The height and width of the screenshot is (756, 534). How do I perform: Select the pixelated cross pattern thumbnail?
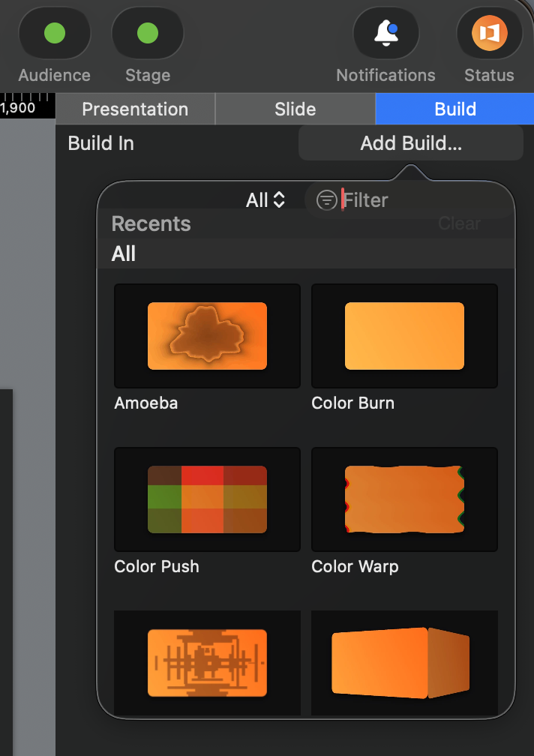click(x=207, y=663)
